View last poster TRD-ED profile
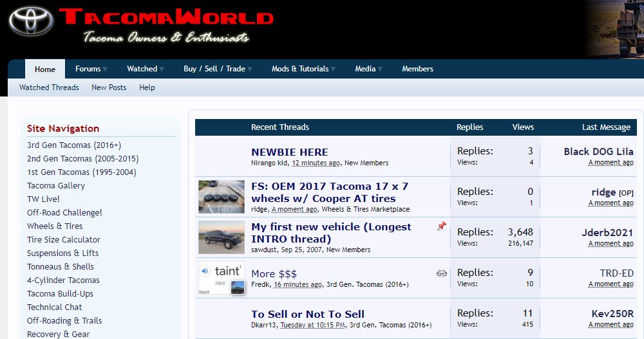 (x=616, y=273)
